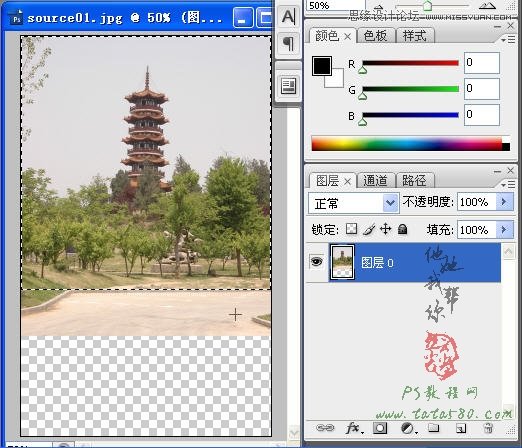Pick a color from the spectrum ramp

click(x=410, y=144)
